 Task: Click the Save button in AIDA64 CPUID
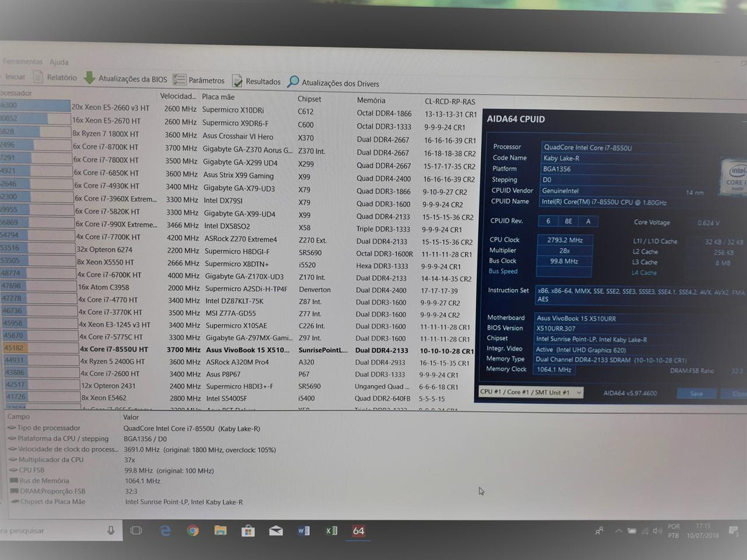[696, 393]
